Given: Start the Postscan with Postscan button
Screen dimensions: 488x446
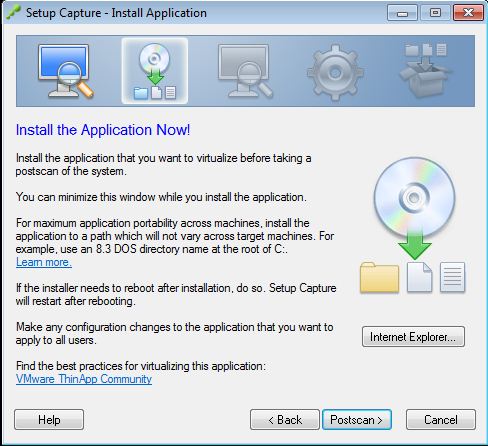Looking at the screenshot, I should [x=356, y=420].
